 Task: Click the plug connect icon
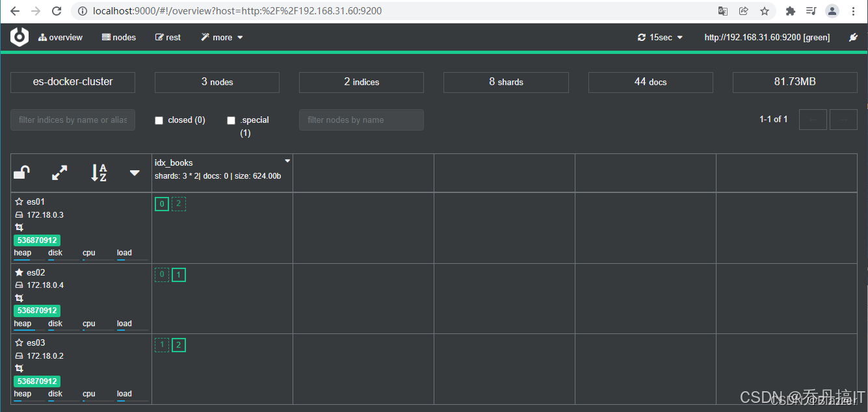click(x=854, y=38)
